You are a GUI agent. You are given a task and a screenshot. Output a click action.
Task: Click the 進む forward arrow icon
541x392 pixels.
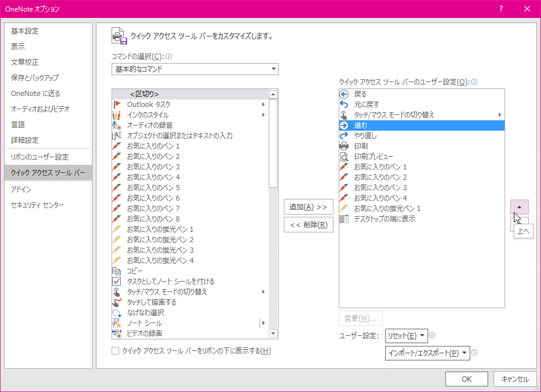point(344,125)
